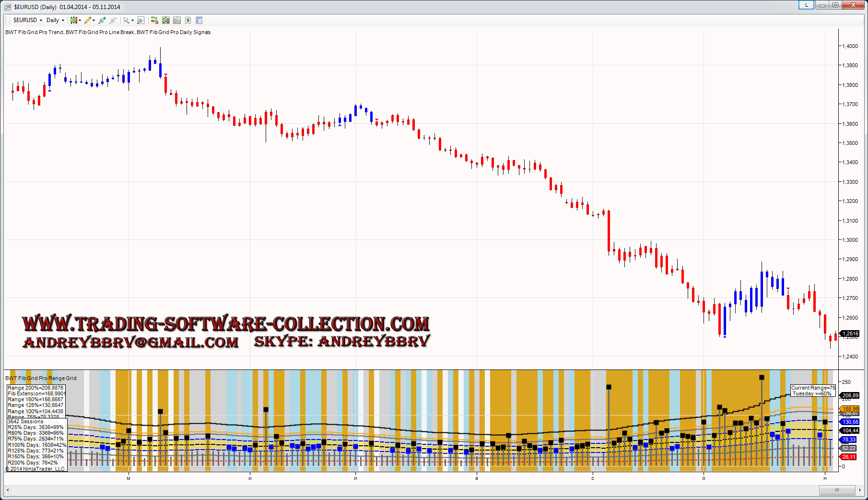Open the strategies dollar-sign icon
Viewport: 868px width, 500px height.
(188, 20)
